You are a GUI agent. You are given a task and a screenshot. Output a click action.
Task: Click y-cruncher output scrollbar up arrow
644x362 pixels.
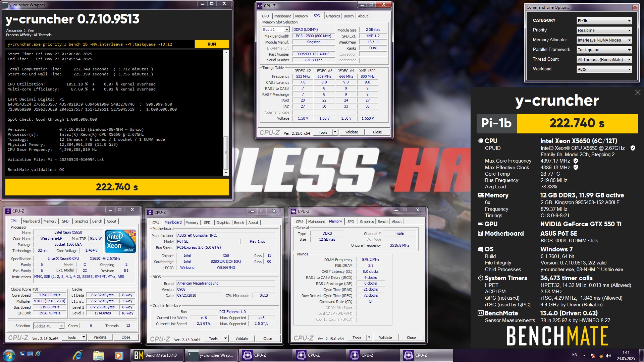[x=226, y=53]
